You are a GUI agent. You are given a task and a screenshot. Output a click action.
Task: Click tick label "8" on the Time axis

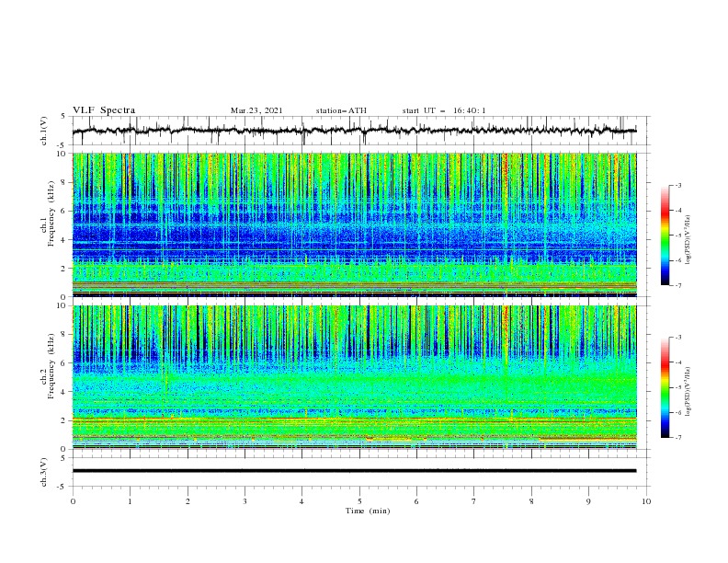coord(531,501)
